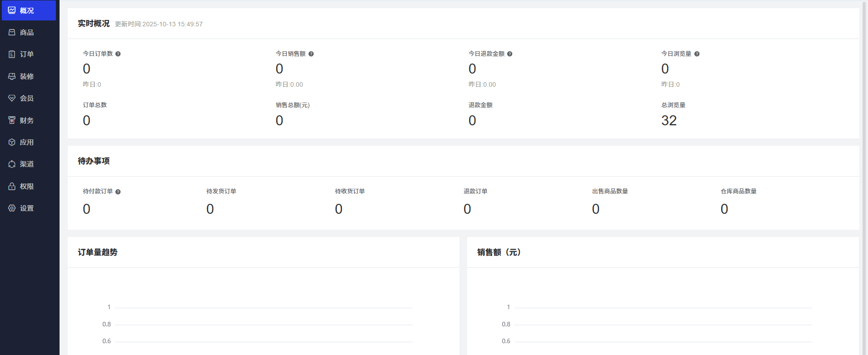The height and width of the screenshot is (355, 868).
Task: Click the 会员 member diamond icon
Action: coord(12,98)
